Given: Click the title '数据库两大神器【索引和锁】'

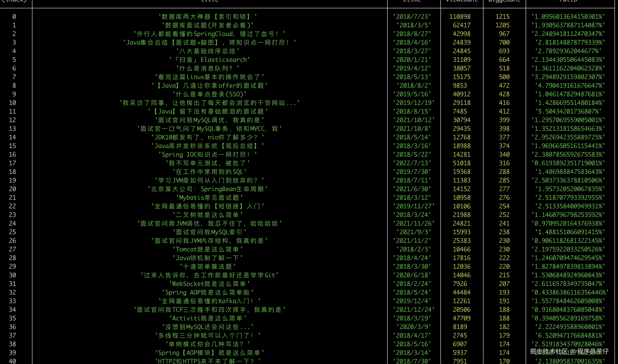Looking at the screenshot, I should (x=208, y=17).
